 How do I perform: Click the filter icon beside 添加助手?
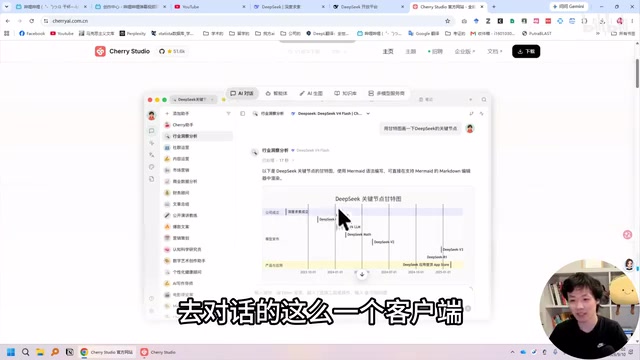tap(228, 113)
